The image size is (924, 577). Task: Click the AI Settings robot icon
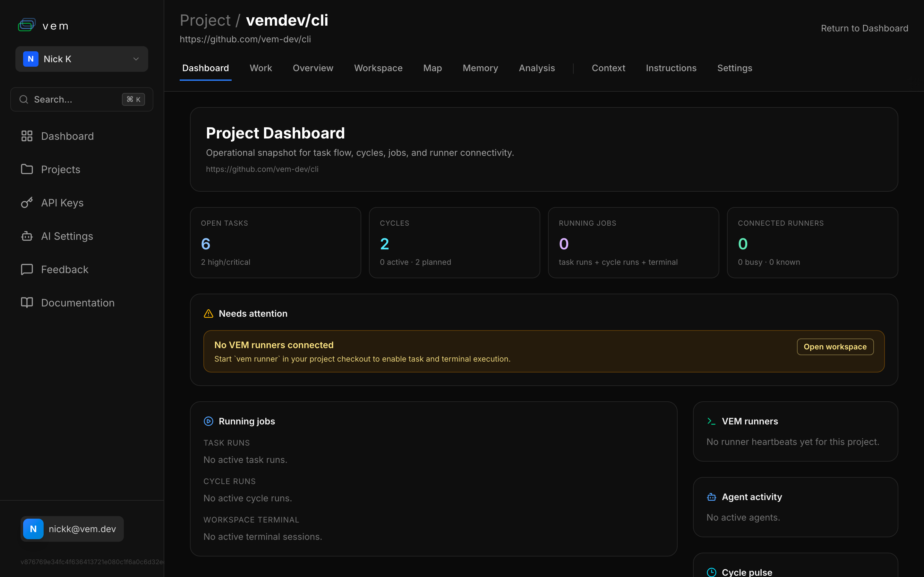[27, 236]
